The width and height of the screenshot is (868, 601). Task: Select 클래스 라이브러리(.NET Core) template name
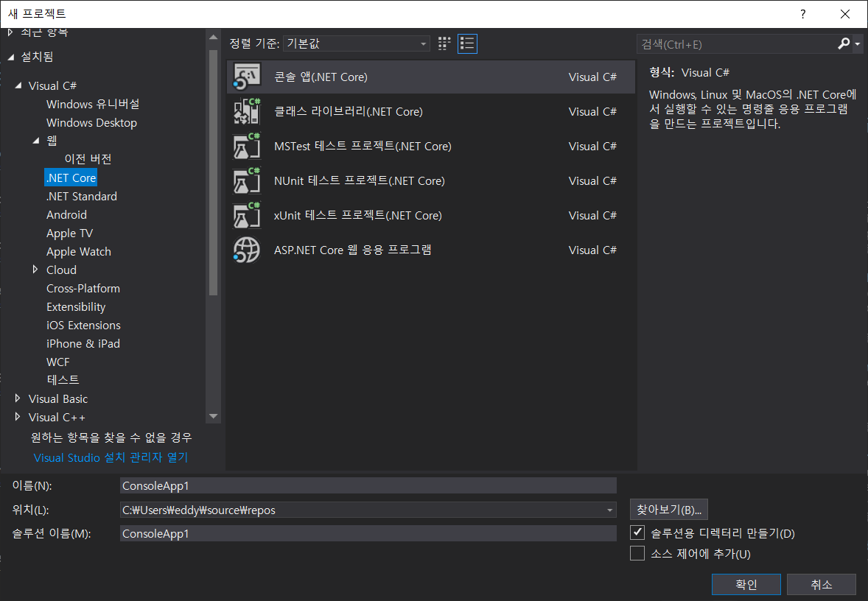349,111
